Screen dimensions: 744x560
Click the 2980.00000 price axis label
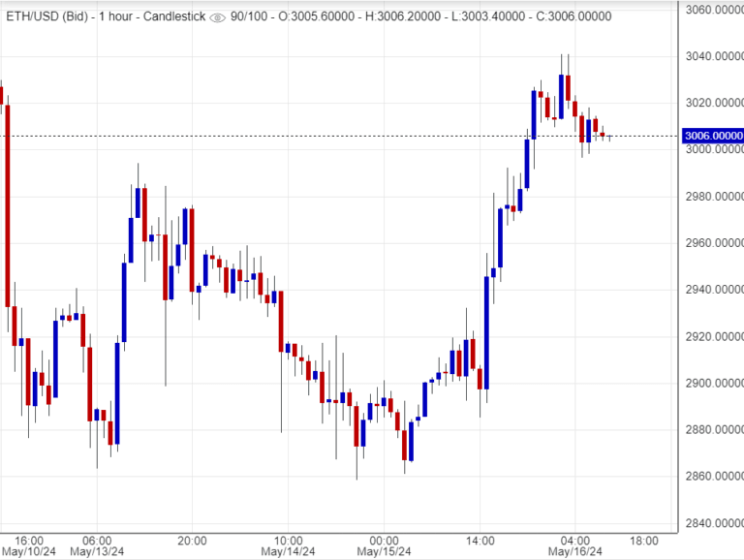coord(712,197)
